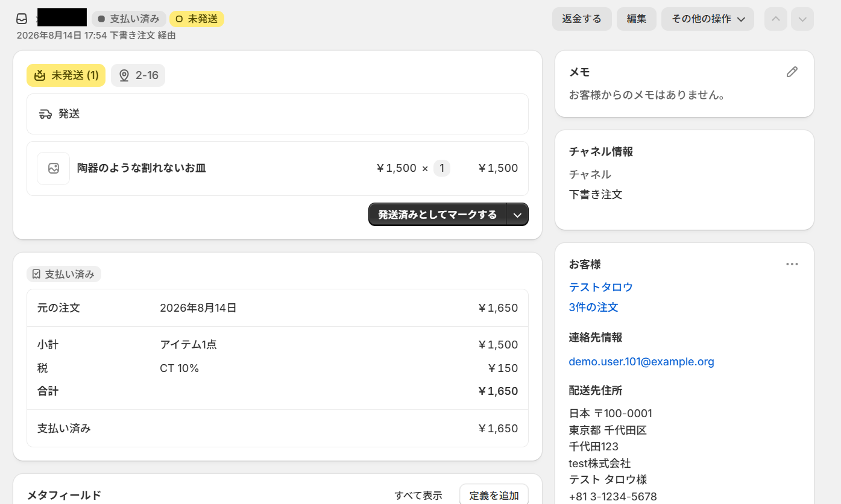Click the tax amount ￥150

(503, 368)
